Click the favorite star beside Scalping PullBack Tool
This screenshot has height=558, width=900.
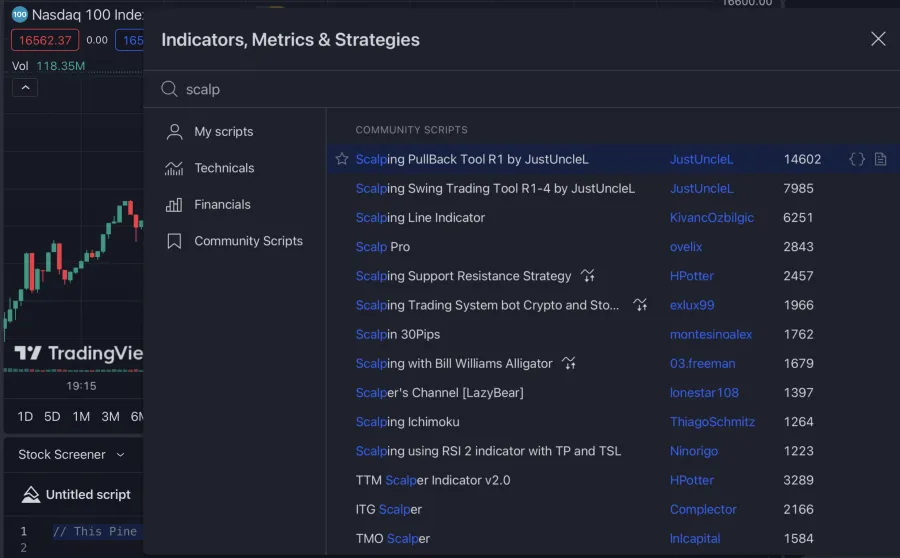point(342,159)
